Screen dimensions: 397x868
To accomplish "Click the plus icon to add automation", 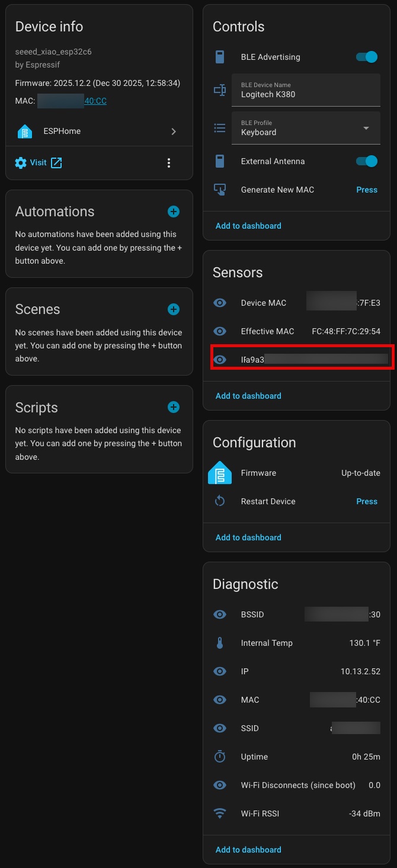I will [174, 212].
